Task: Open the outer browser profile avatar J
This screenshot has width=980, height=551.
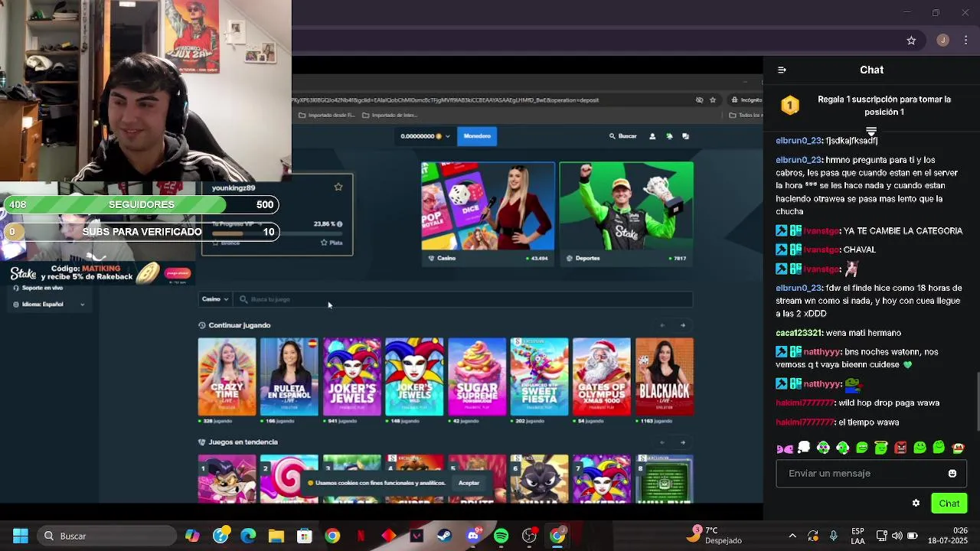Action: pos(942,41)
